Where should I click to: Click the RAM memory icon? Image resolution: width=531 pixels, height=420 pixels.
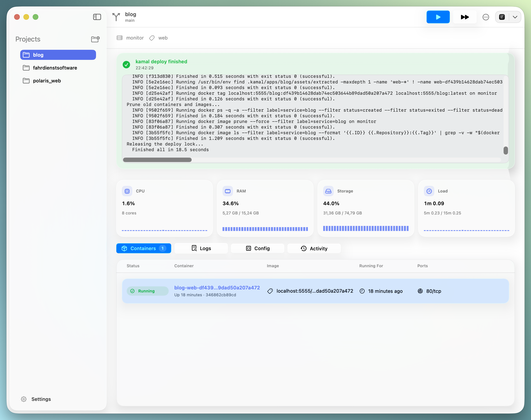[x=228, y=191]
